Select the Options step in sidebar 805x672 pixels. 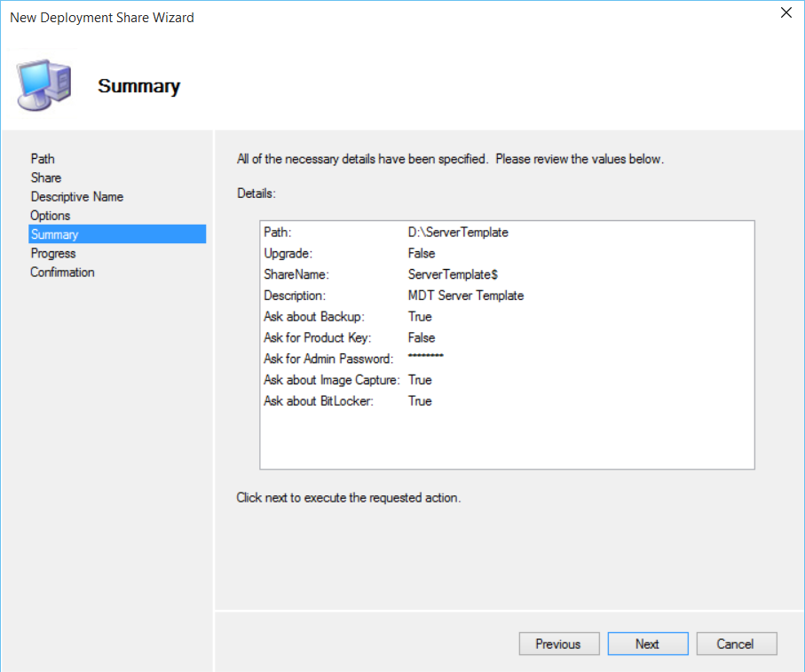50,216
